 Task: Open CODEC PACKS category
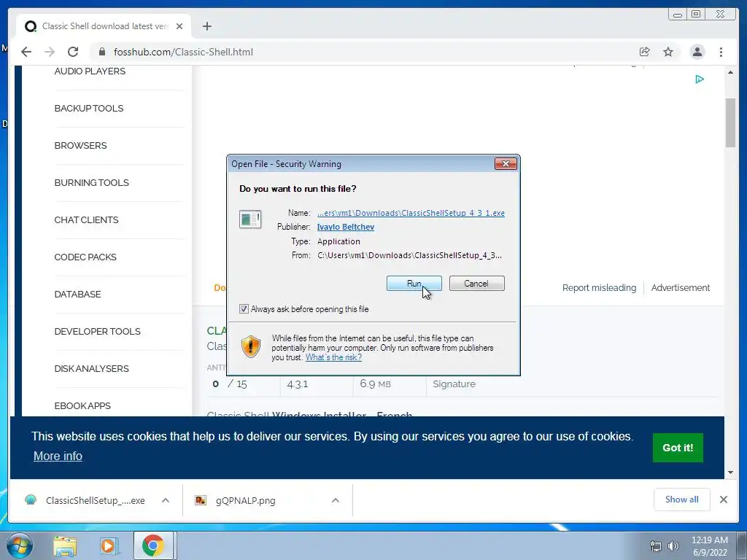pos(85,257)
